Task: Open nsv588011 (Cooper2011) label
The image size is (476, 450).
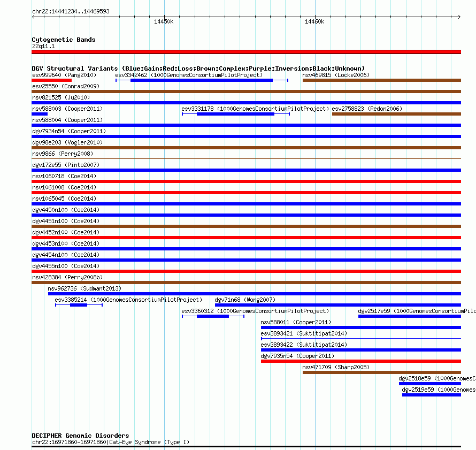Action: click(296, 322)
